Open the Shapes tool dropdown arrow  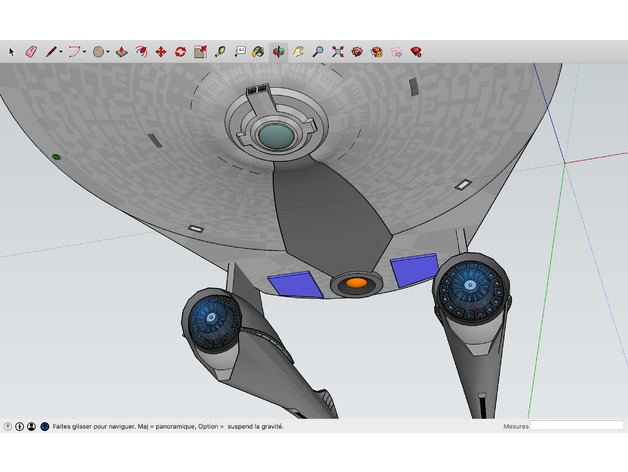[108, 52]
